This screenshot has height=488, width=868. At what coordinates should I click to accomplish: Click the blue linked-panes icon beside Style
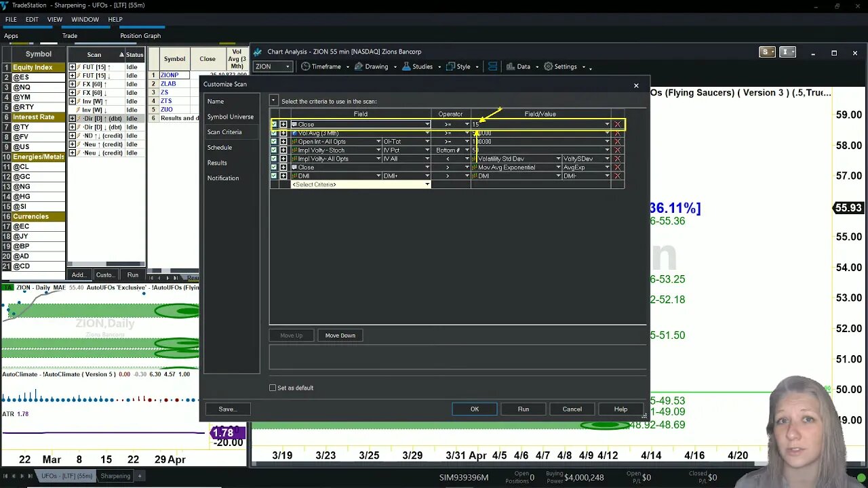[492, 66]
